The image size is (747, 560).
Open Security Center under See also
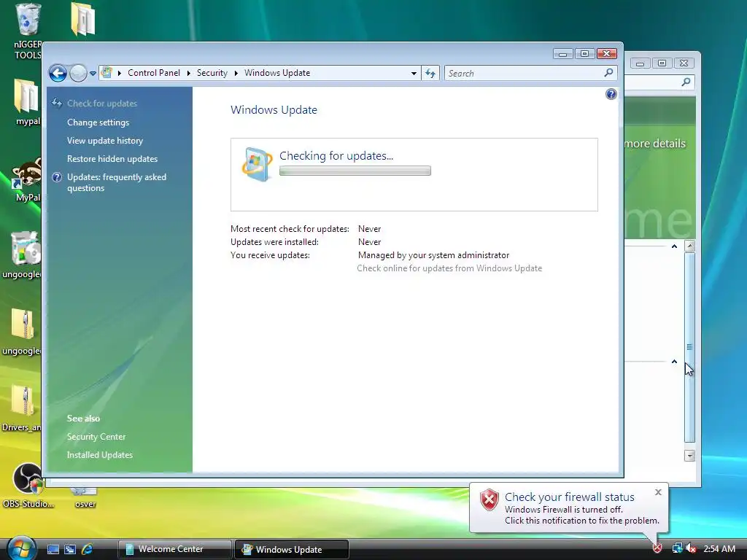[96, 437]
